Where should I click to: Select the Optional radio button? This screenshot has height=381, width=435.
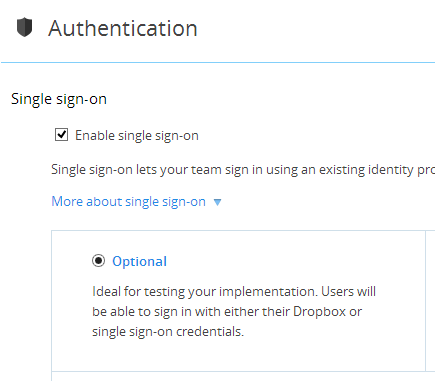click(x=98, y=261)
